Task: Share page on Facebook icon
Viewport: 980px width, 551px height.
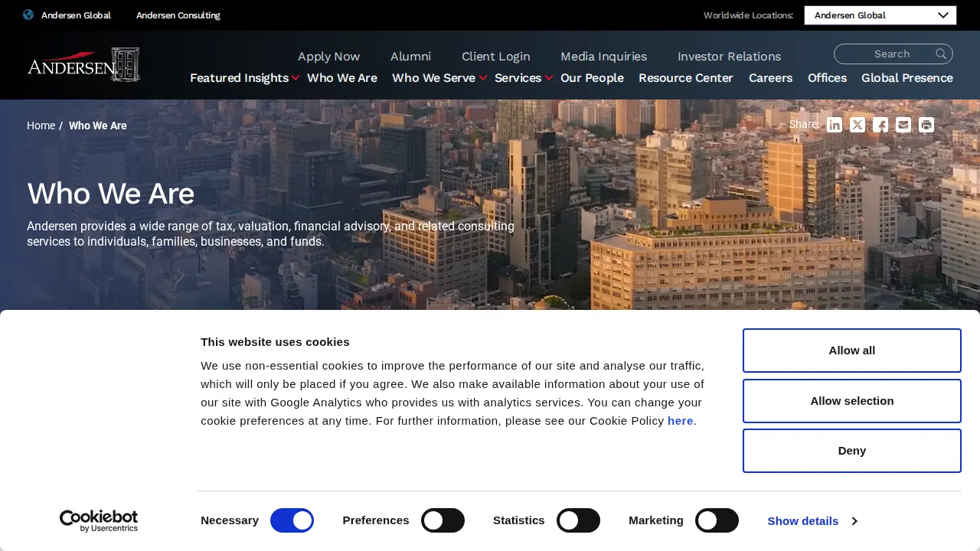Action: pos(880,125)
